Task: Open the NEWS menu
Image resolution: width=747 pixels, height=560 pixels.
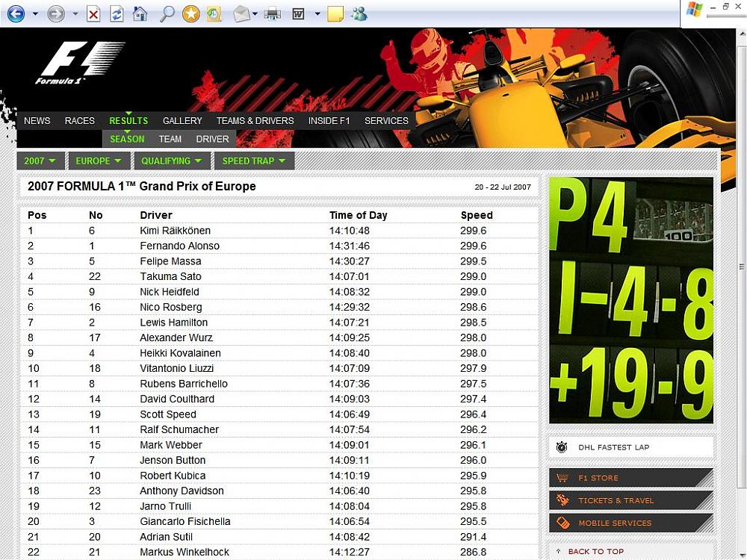Action: 37,121
